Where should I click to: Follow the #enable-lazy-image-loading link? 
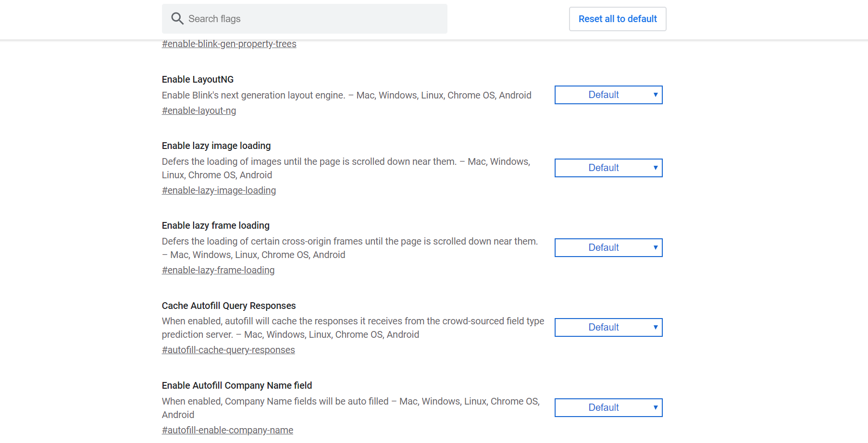(219, 190)
